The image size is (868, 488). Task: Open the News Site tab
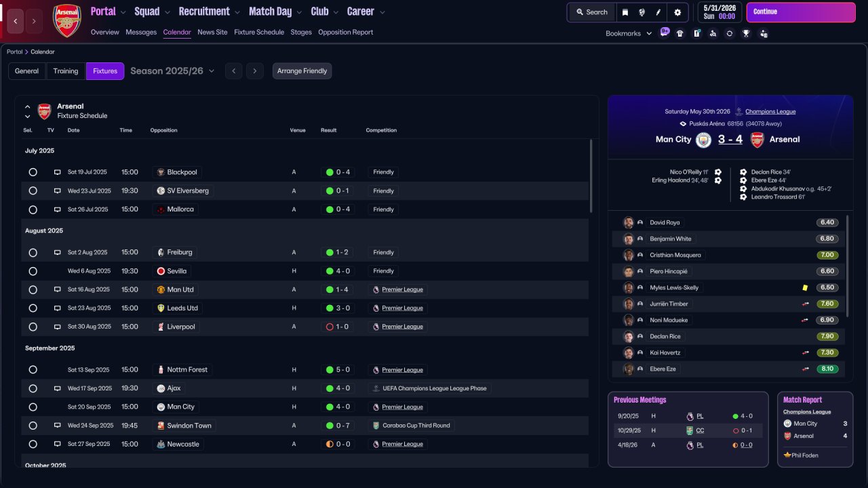(x=212, y=32)
